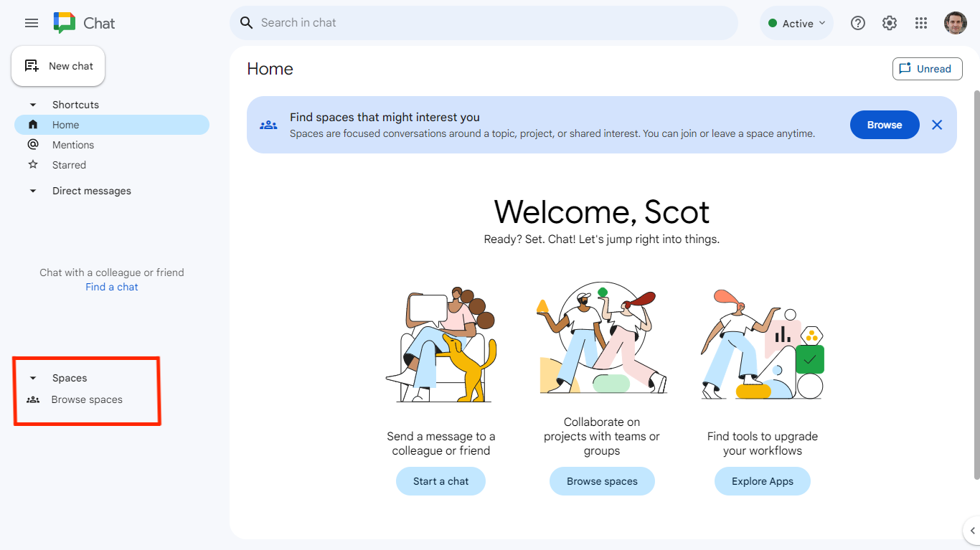Open the Google apps launcher
The height and width of the screenshot is (550, 980).
click(x=920, y=22)
